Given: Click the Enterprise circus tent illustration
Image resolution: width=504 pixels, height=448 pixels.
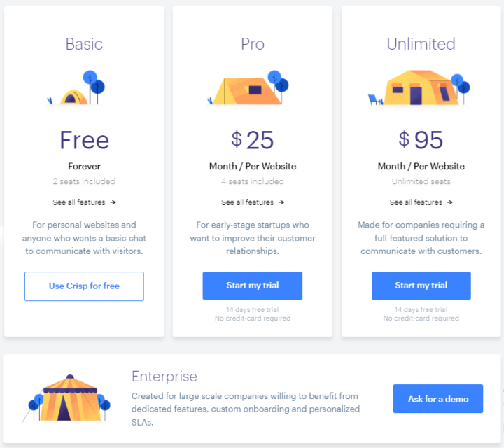Looking at the screenshot, I should coord(66,398).
